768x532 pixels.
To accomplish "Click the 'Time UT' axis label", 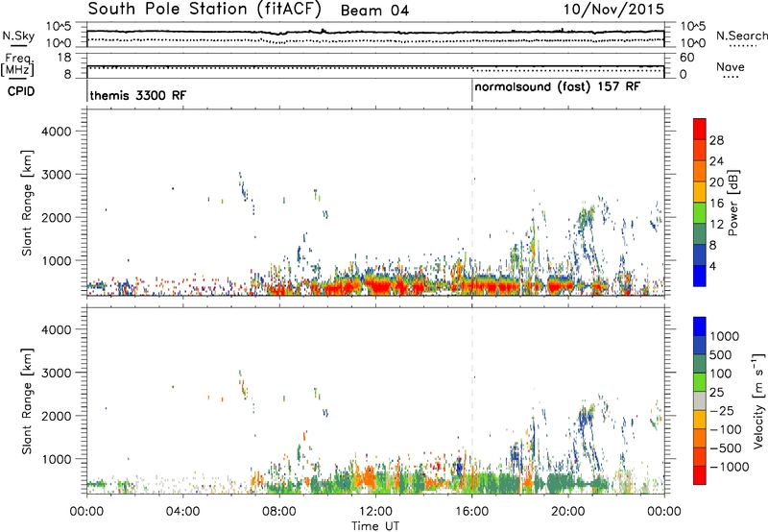I will tap(375, 525).
